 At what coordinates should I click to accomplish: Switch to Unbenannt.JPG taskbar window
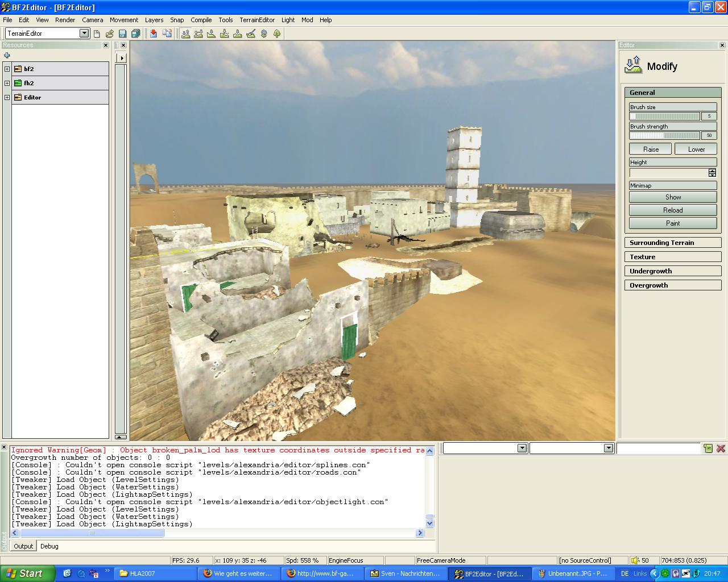[573, 573]
